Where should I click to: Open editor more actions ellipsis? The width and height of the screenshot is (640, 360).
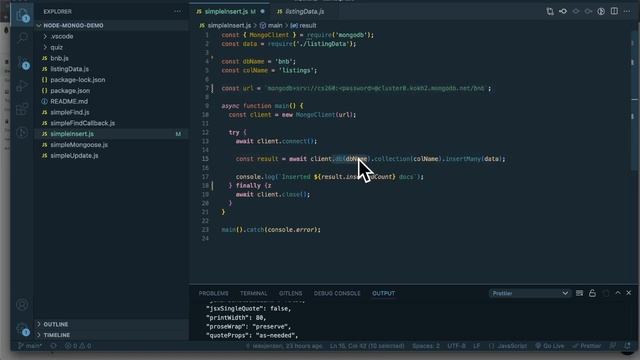click(x=627, y=11)
